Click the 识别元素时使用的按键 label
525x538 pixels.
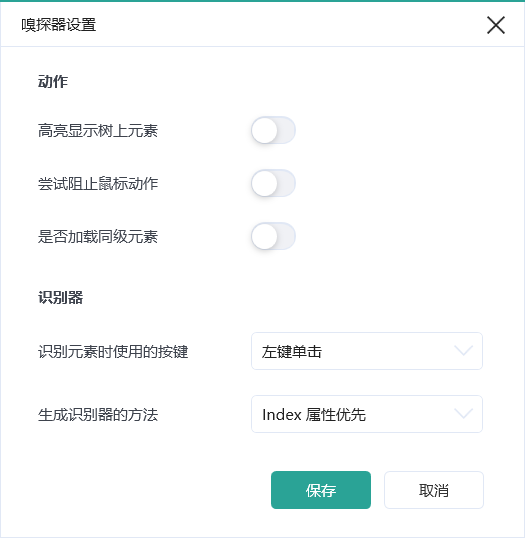[x=113, y=352]
